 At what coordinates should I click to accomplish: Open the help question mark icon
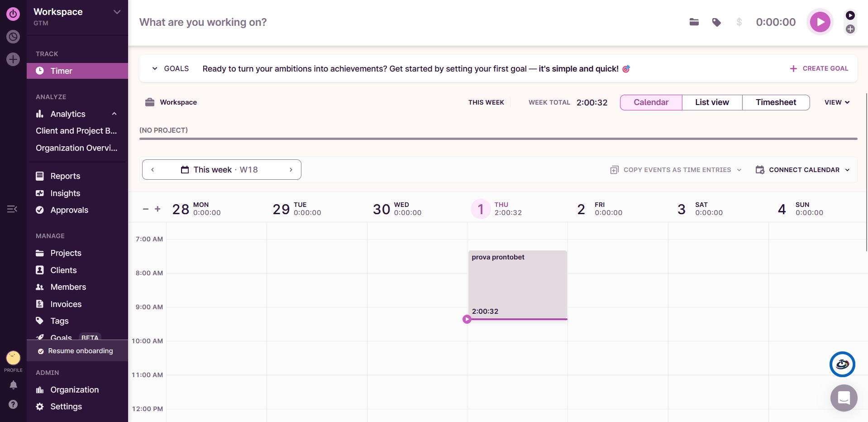pos(13,404)
